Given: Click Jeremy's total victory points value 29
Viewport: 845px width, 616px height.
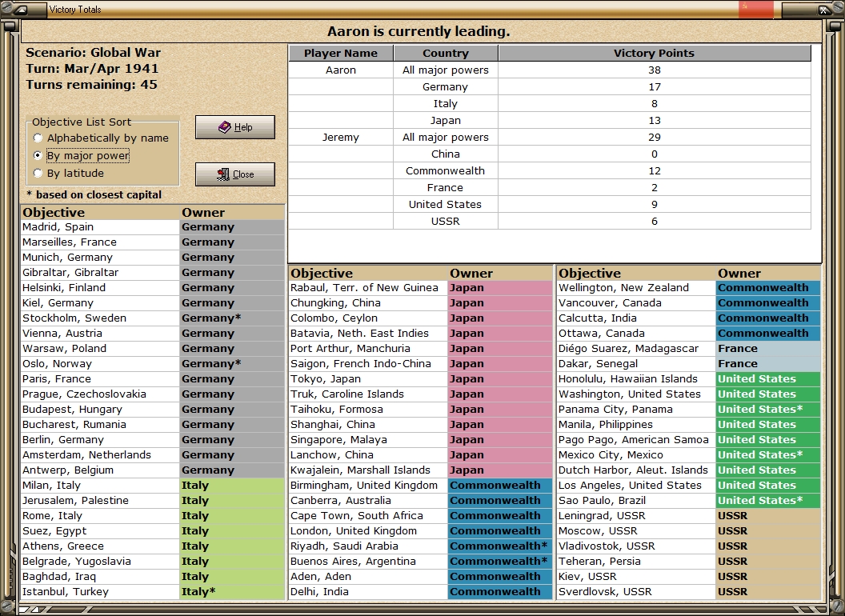Looking at the screenshot, I should pos(655,138).
